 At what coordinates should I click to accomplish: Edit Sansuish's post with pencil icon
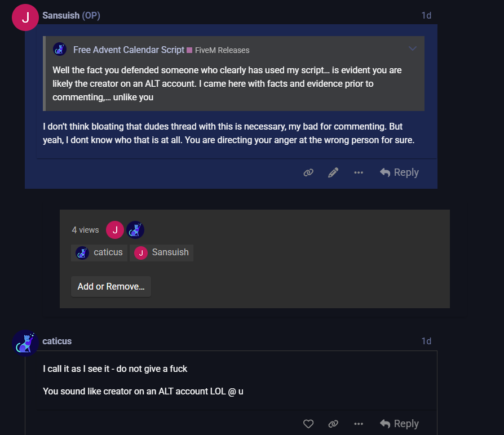point(333,172)
